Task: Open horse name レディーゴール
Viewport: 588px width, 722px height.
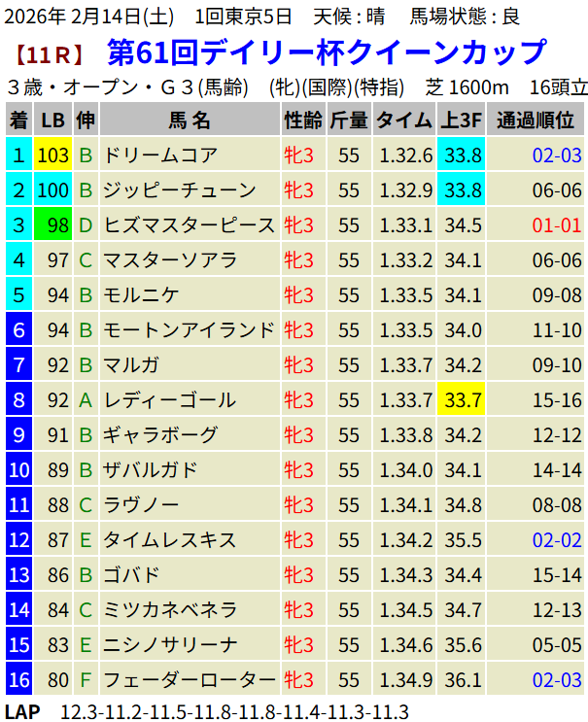Action: (170, 400)
